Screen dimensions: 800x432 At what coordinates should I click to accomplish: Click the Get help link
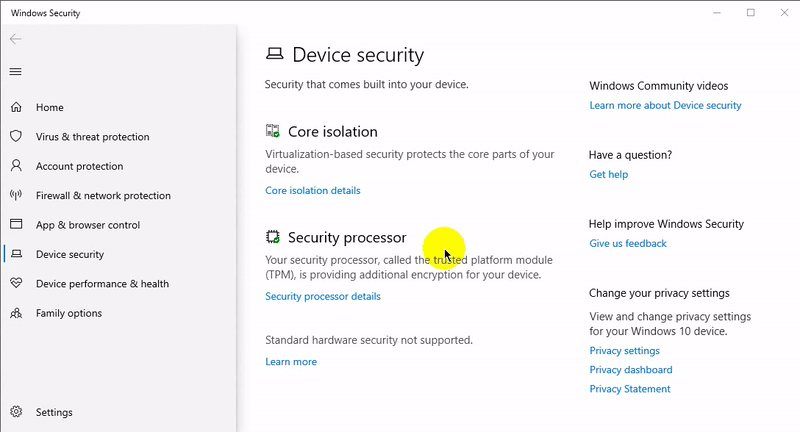608,174
